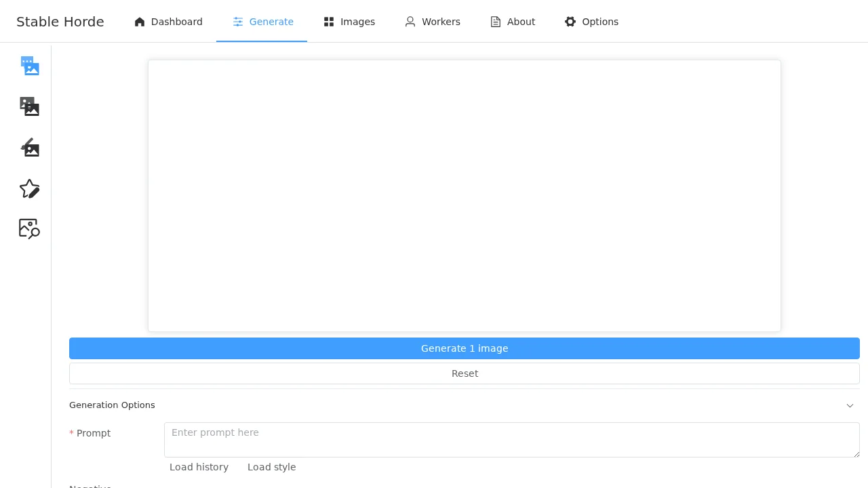Go to the Images tab
Viewport: 868px width, 488px height.
pyautogui.click(x=349, y=21)
